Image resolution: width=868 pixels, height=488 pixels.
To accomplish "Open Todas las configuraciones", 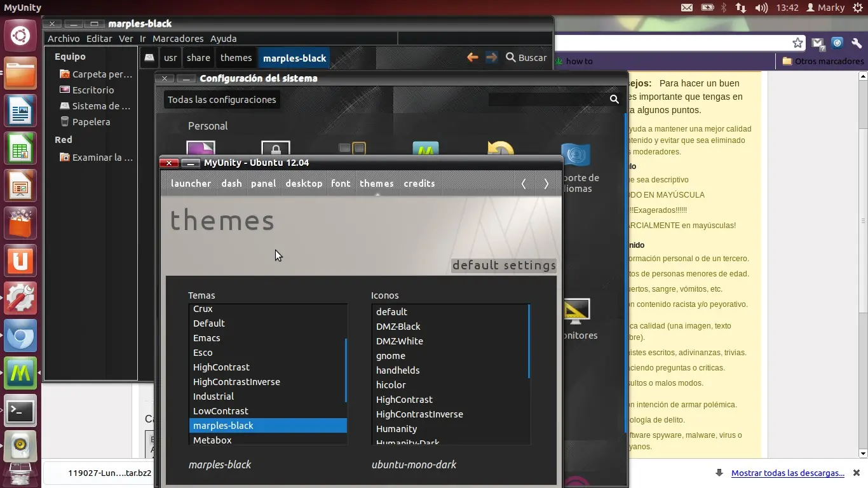I will click(221, 99).
